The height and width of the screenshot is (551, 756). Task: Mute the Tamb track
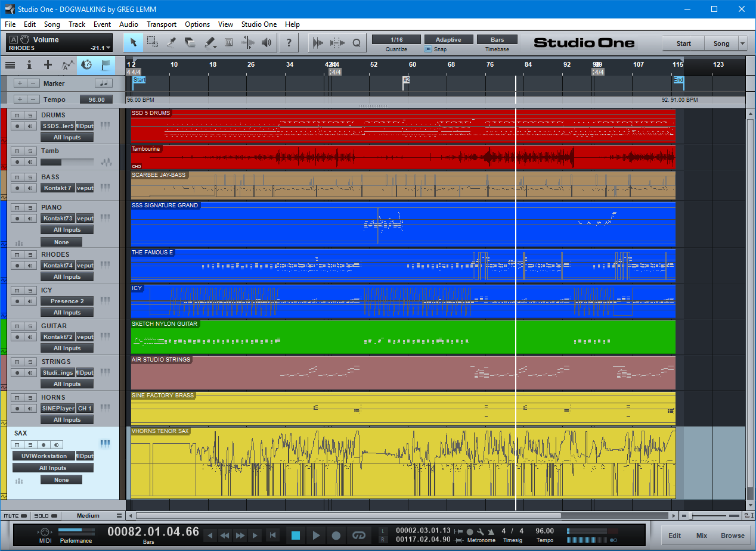[x=17, y=151]
